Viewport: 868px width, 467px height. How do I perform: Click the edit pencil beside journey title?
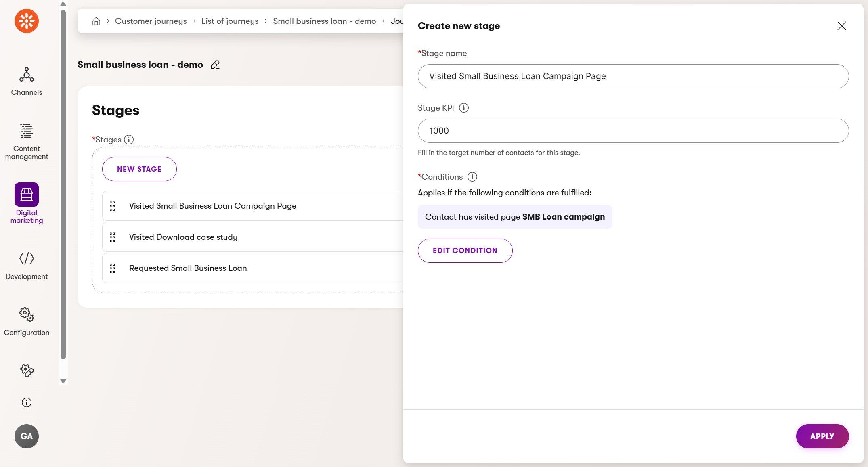point(215,65)
